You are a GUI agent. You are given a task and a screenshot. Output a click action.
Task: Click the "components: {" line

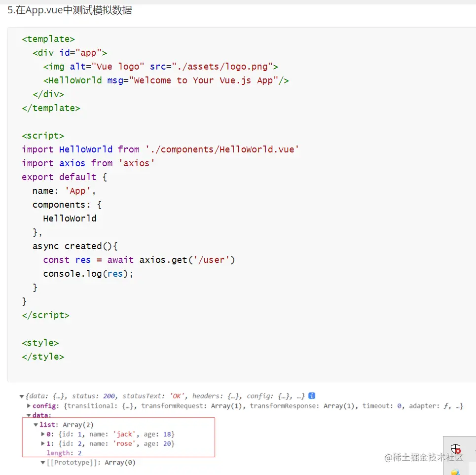67,205
